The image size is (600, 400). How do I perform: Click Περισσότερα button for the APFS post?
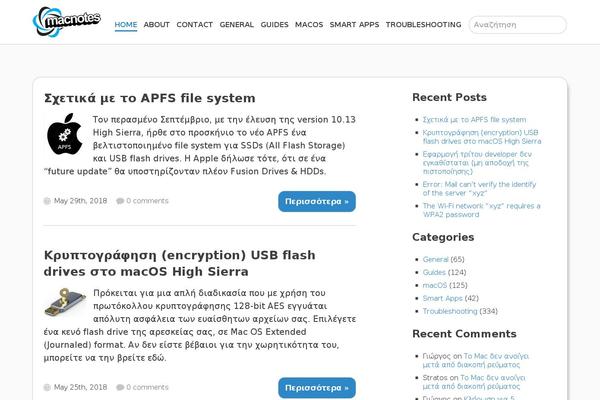(317, 201)
